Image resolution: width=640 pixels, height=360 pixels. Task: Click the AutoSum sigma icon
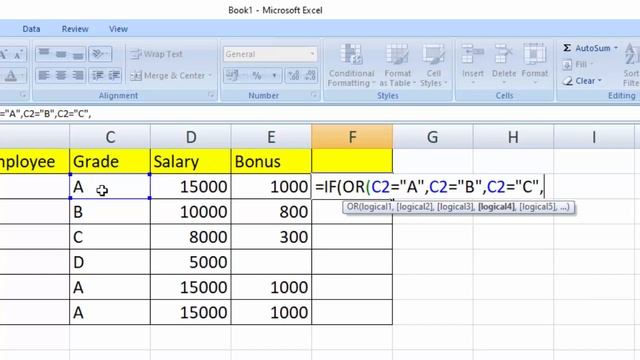tap(567, 48)
